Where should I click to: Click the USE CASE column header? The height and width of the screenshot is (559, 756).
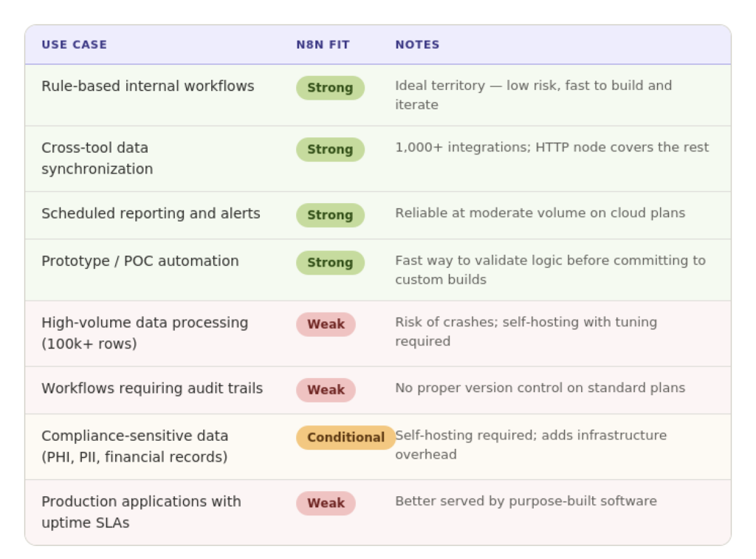coord(75,45)
